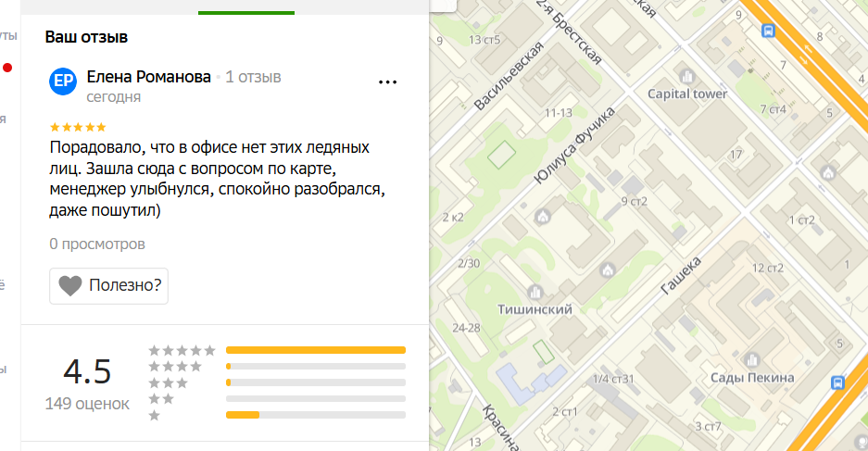
Task: Mark the review as Полезно?
Action: click(x=108, y=286)
